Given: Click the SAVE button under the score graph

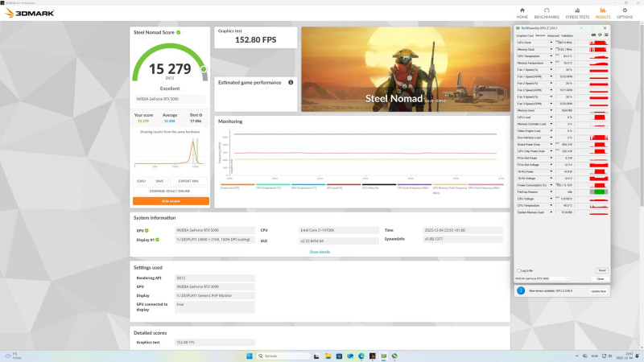Looking at the screenshot, I should coord(159,181).
